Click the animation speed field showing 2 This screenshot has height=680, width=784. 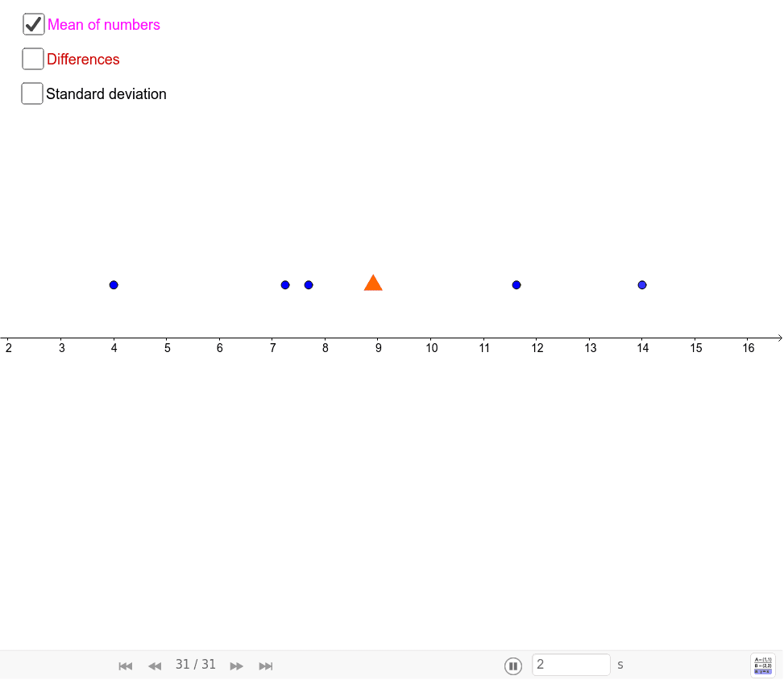[x=571, y=664]
